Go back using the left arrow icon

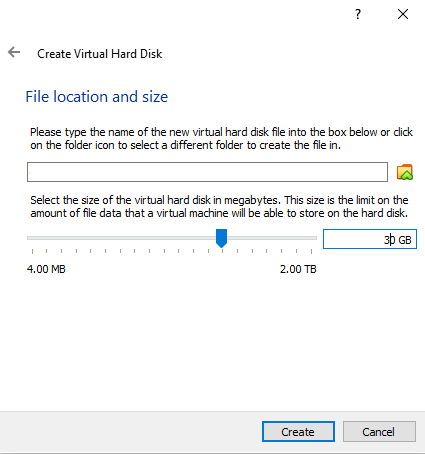click(14, 52)
